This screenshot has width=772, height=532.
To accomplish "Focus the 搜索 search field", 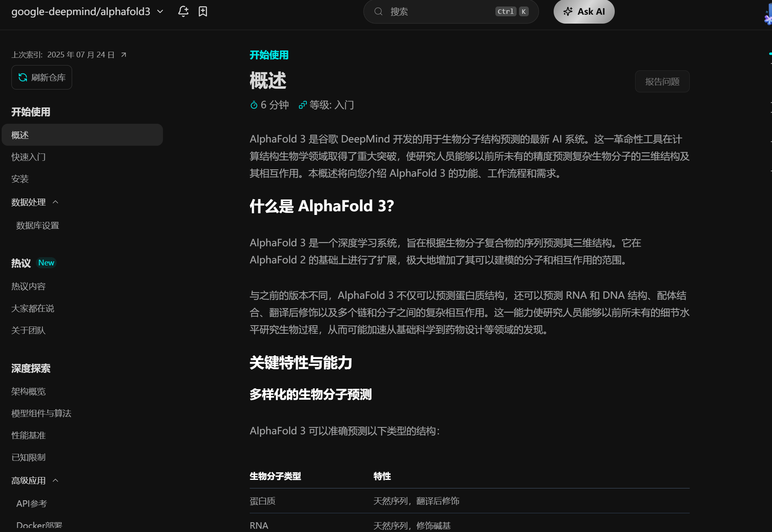I will tap(451, 11).
